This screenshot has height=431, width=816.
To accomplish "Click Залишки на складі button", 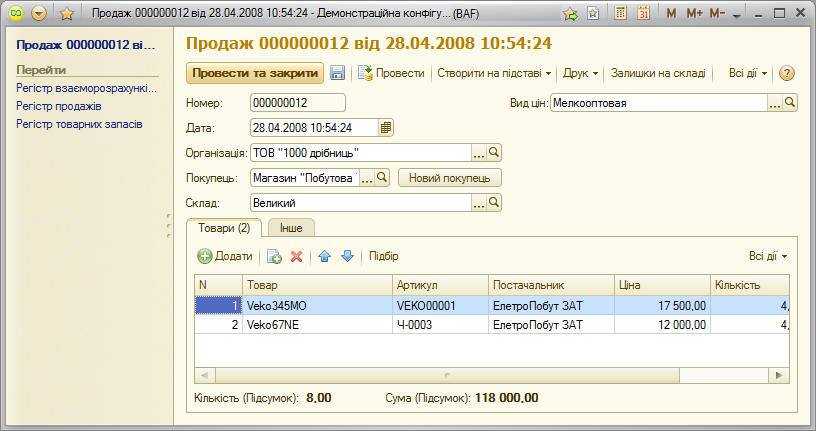I will click(x=658, y=73).
